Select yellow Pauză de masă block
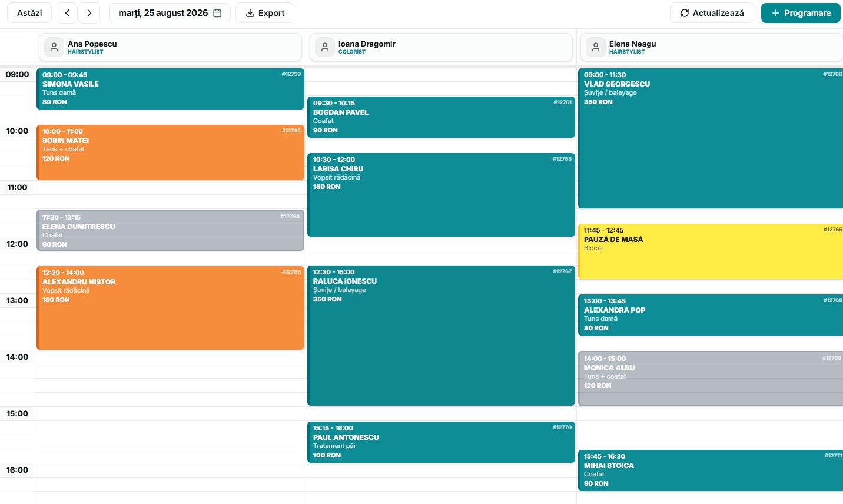843x504 pixels. 711,251
